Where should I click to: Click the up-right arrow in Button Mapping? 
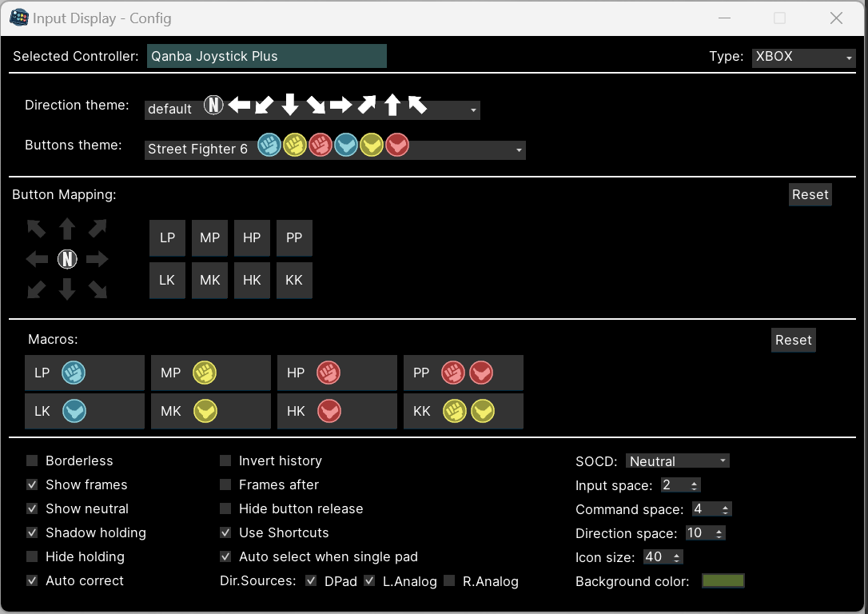point(98,229)
